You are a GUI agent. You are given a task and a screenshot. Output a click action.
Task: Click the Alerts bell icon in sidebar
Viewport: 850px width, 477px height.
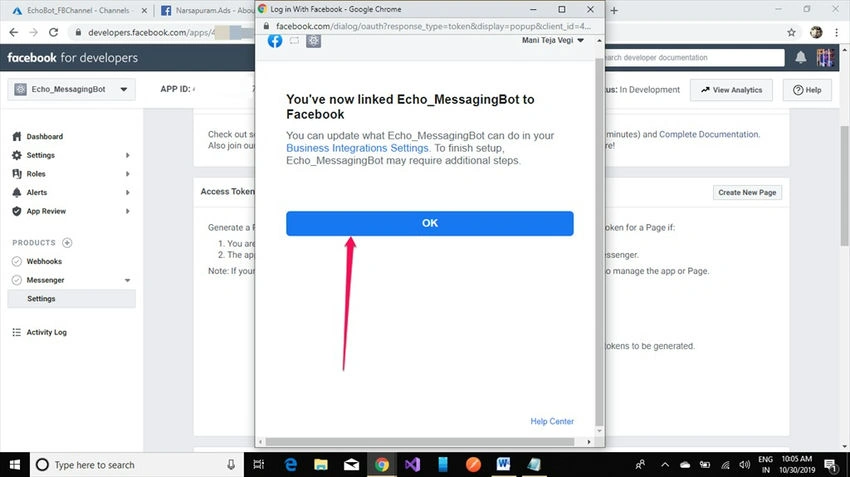[17, 192]
